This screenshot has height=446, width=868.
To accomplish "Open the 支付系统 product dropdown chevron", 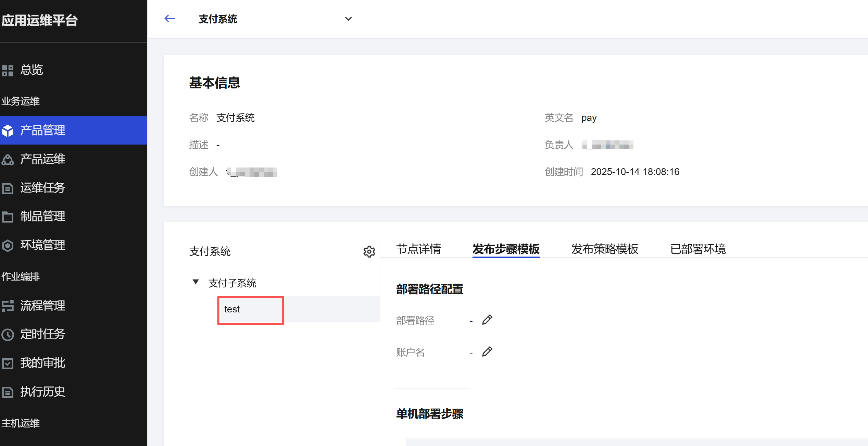I will 348,19.
